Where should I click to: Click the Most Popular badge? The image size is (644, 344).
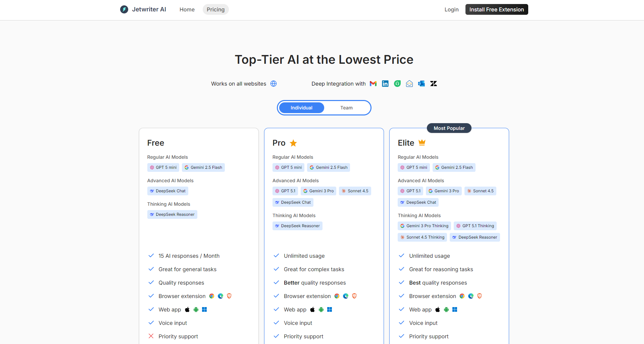pos(449,128)
